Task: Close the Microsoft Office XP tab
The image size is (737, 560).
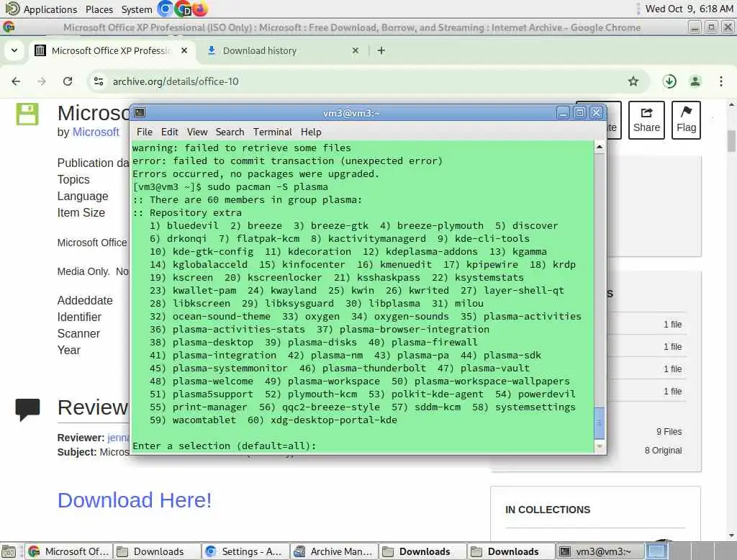Action: 184,50
